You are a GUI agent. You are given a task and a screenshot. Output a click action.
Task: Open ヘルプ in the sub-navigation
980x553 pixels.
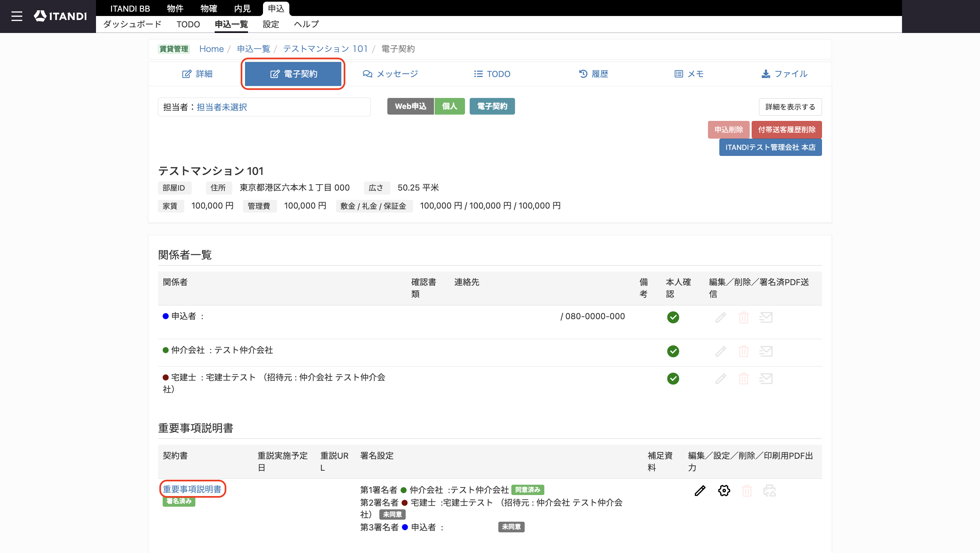pyautogui.click(x=307, y=24)
